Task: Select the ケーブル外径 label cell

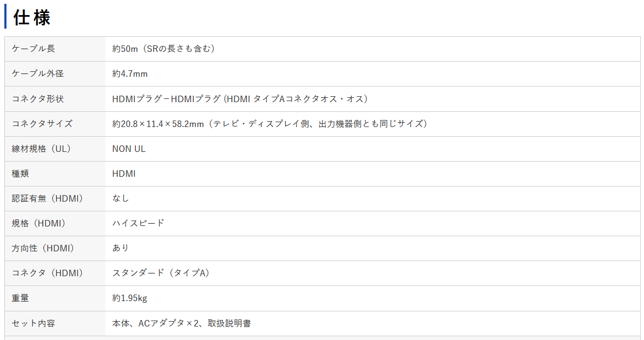Action: (x=38, y=74)
